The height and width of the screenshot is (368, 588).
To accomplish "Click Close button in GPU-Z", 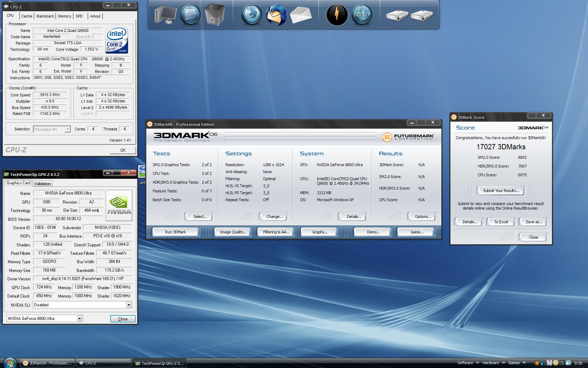I will tap(123, 319).
